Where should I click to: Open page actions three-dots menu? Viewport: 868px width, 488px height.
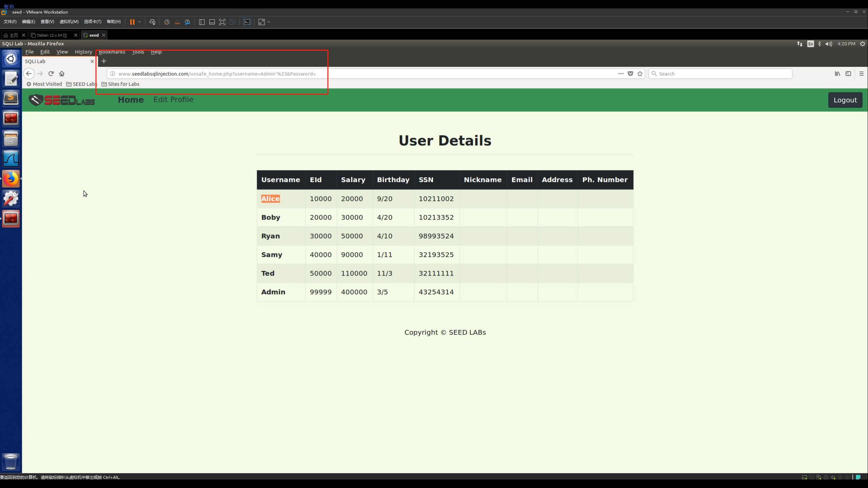point(621,74)
